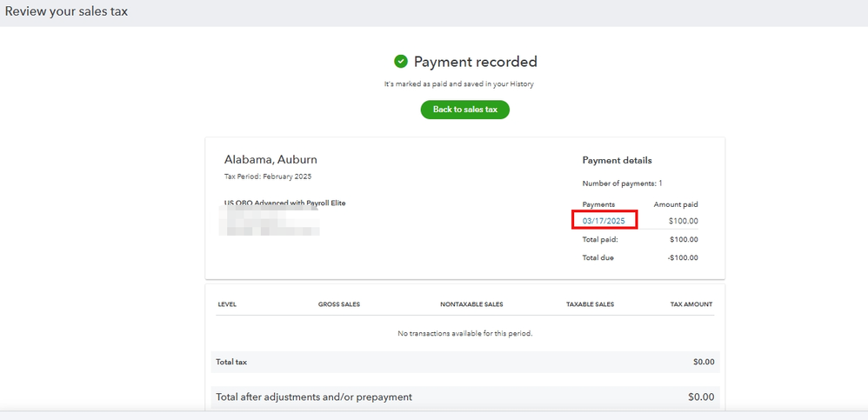Image resolution: width=868 pixels, height=420 pixels.
Task: Click the Total due -$100.00 amount
Action: tap(683, 257)
